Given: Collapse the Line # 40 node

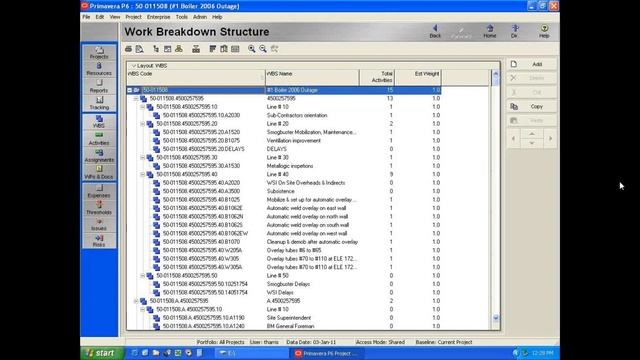Looking at the screenshot, I should [142, 174].
